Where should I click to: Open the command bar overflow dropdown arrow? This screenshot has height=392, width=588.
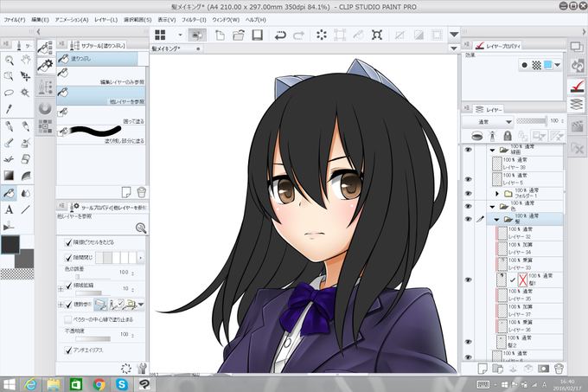click(454, 35)
